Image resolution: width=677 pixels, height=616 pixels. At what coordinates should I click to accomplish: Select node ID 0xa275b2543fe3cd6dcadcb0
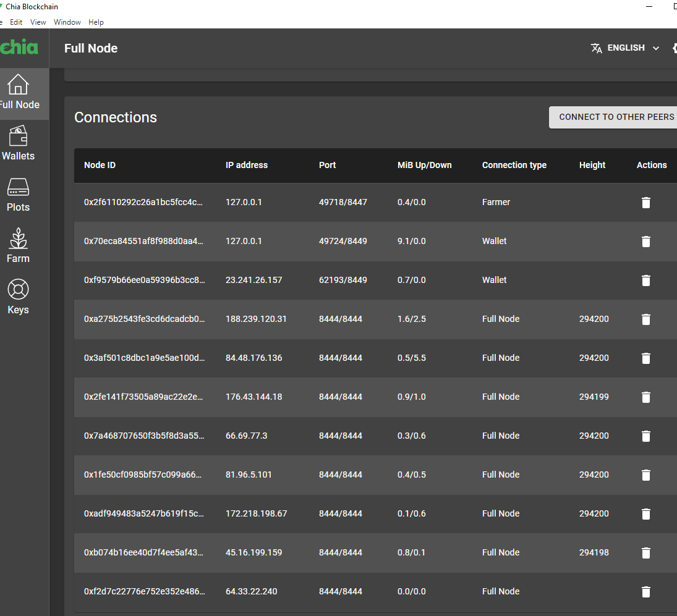[x=144, y=319]
